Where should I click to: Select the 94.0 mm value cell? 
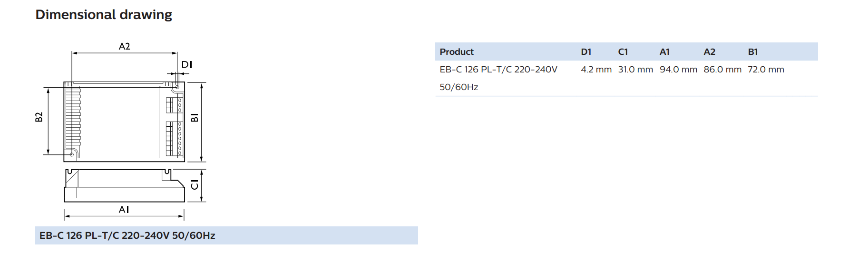[678, 70]
